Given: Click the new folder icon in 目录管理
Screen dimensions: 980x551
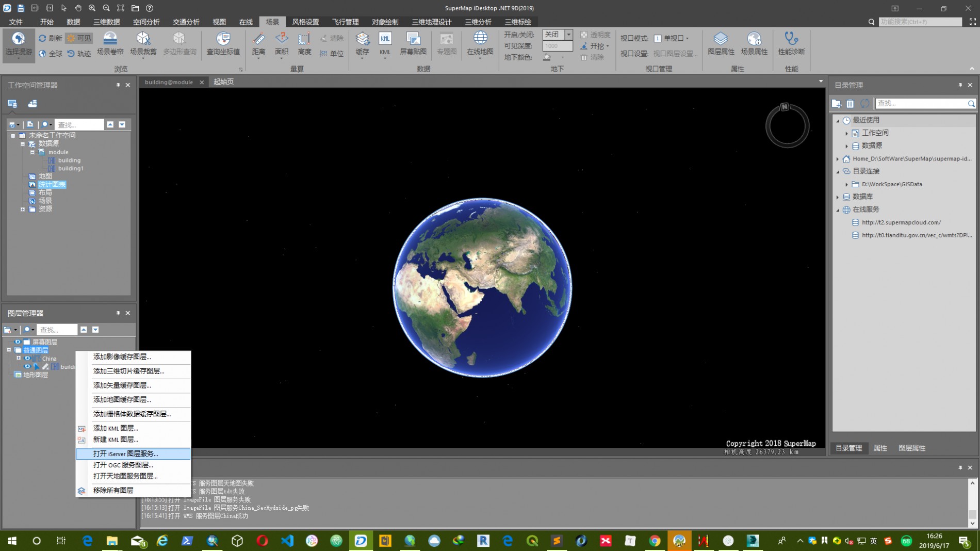Looking at the screenshot, I should [x=836, y=104].
